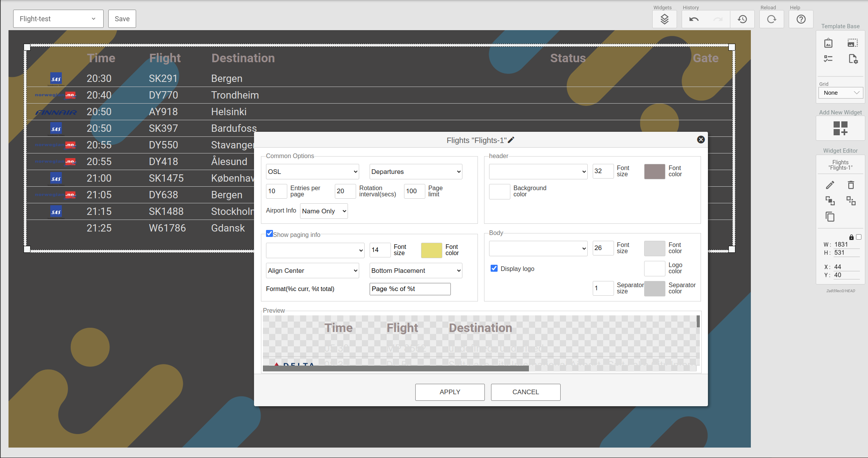Uncheck the Display logo checkbox
This screenshot has height=458, width=868.
494,268
